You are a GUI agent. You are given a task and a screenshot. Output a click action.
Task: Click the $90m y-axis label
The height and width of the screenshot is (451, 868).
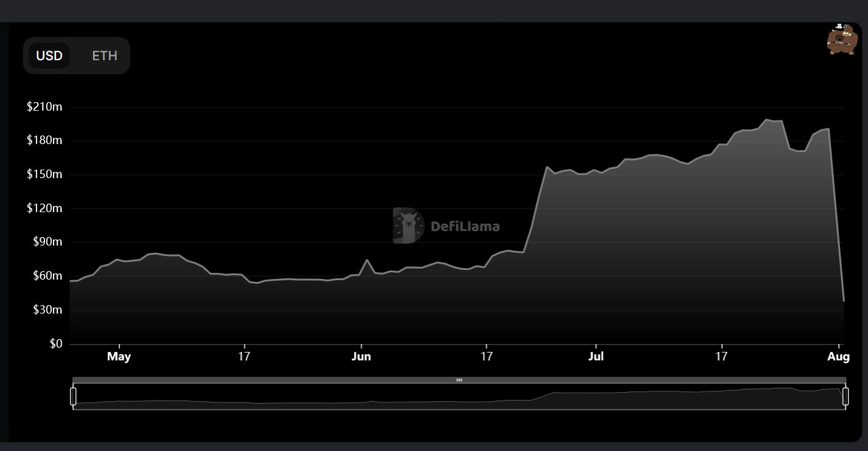(x=47, y=242)
